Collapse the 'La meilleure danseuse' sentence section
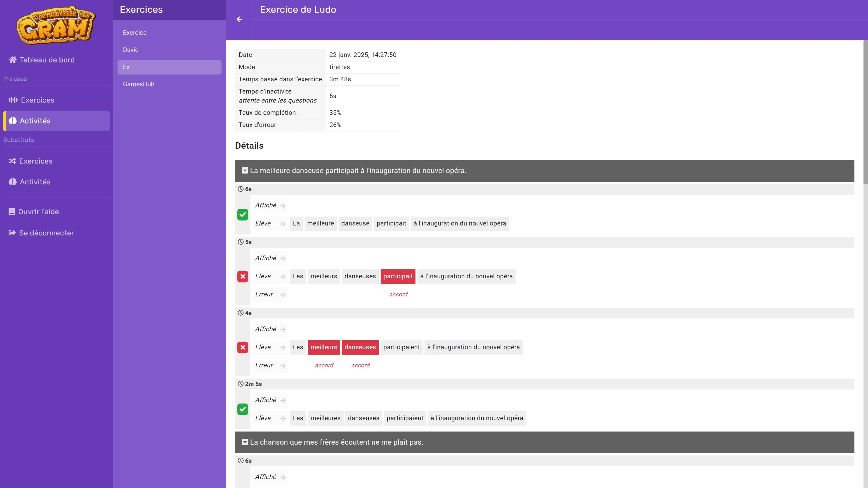The image size is (868, 488). tap(245, 171)
